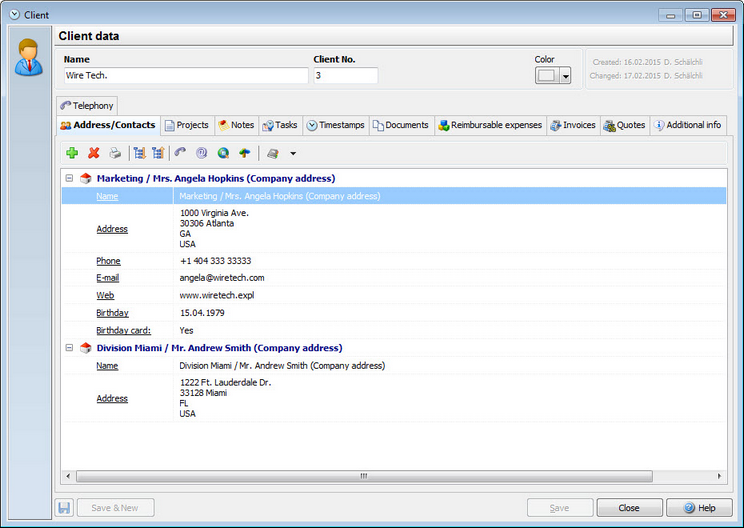The image size is (744, 528).
Task: Click the E-mail field label link
Action: (x=108, y=278)
